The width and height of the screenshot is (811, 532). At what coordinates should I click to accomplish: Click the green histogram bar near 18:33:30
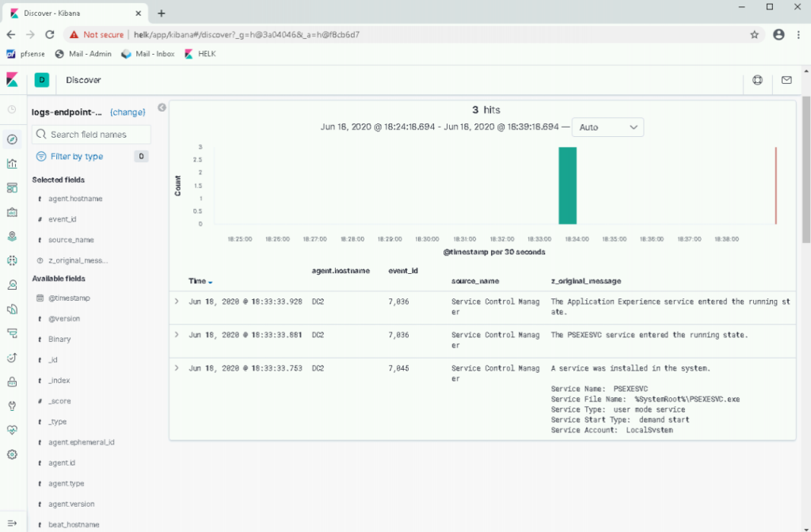567,185
